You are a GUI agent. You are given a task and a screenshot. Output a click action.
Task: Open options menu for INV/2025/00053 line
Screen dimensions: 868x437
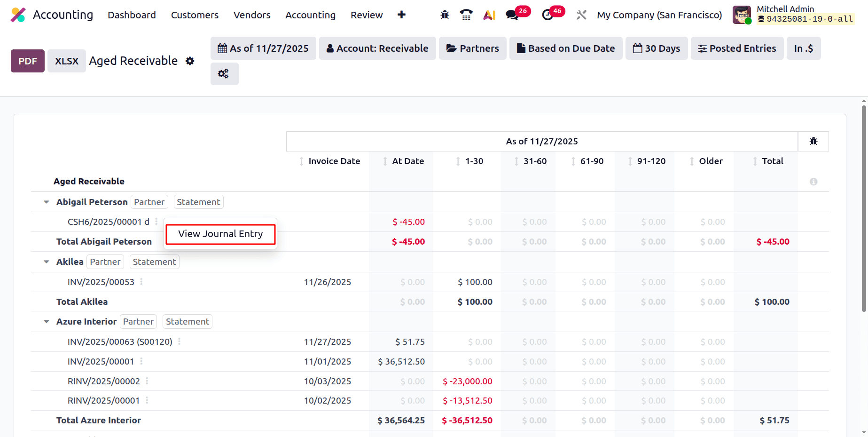[141, 282]
